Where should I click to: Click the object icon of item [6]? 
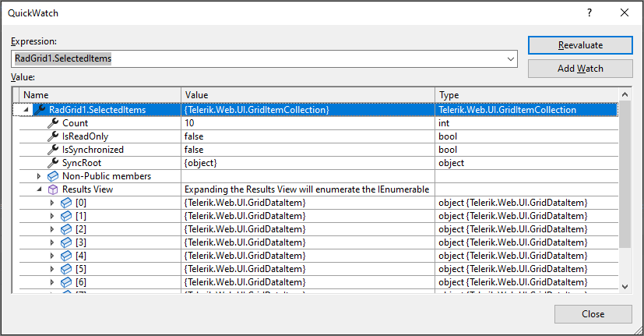[x=66, y=282]
